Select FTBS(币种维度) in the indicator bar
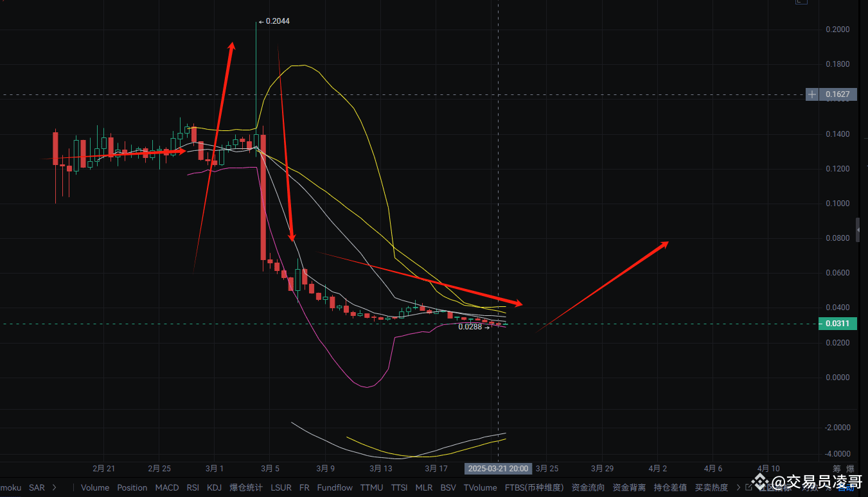Screen dimensions: 868x497 pyautogui.click(x=534, y=487)
